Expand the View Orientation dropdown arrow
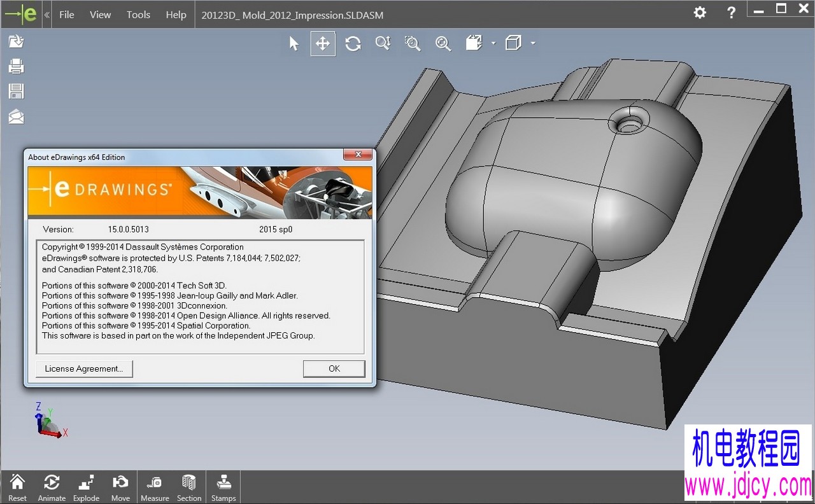Screen dimensions: 815x504 point(493,43)
